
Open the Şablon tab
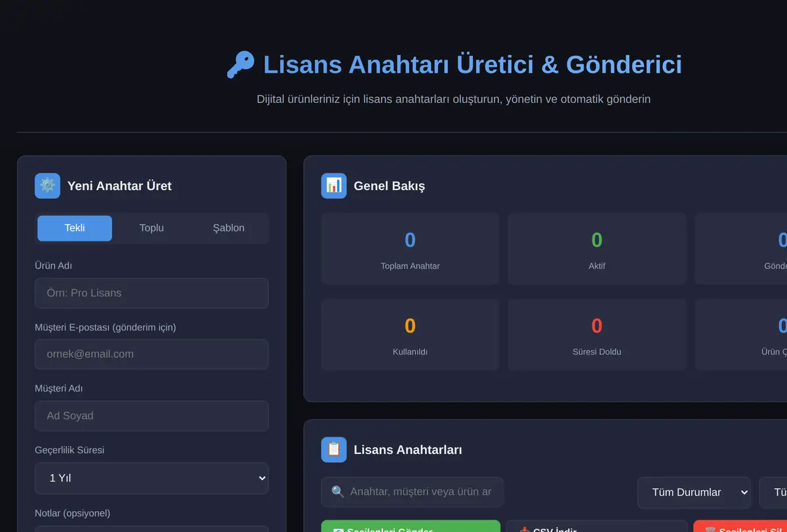coord(228,228)
